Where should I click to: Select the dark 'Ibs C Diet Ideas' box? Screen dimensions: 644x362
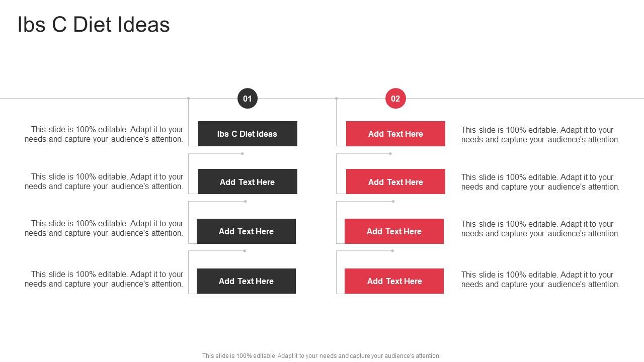pos(248,134)
